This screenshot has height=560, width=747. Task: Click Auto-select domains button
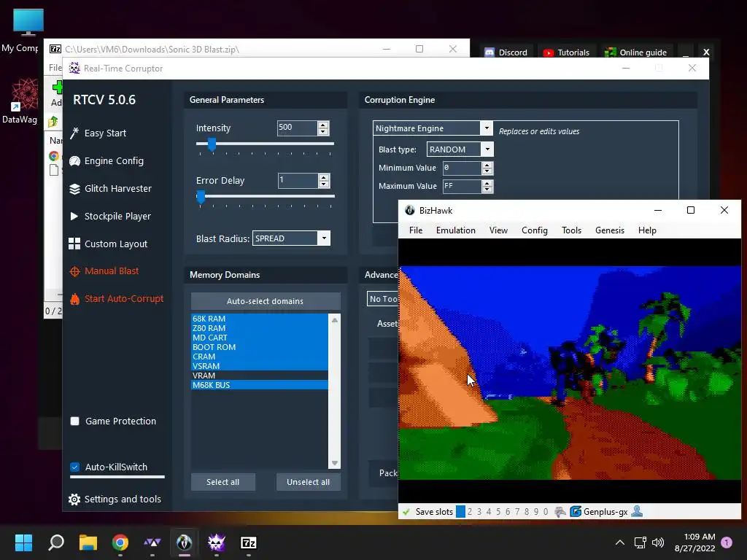tap(266, 301)
